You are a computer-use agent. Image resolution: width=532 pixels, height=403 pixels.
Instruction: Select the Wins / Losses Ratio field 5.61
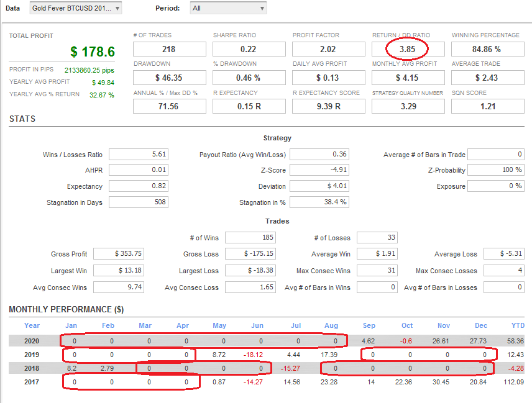click(139, 154)
